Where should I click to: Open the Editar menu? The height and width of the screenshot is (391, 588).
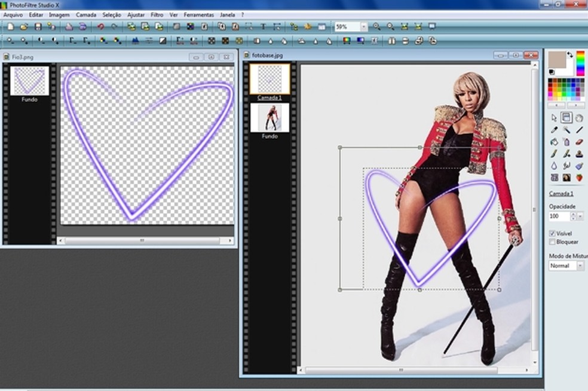[36, 15]
